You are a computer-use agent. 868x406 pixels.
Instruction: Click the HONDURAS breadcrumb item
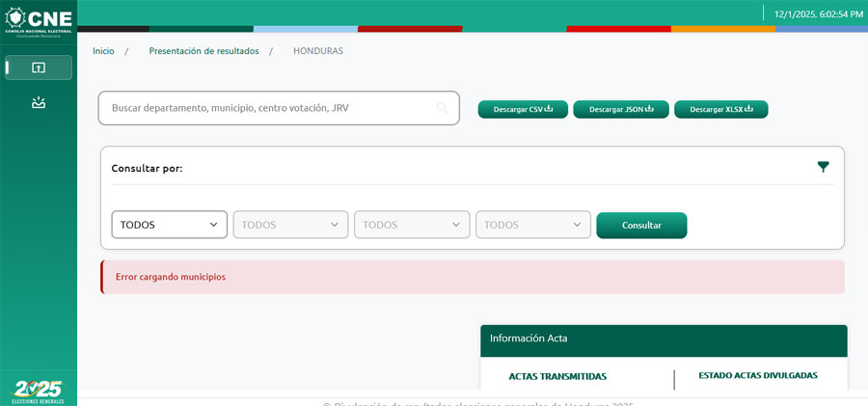click(317, 51)
